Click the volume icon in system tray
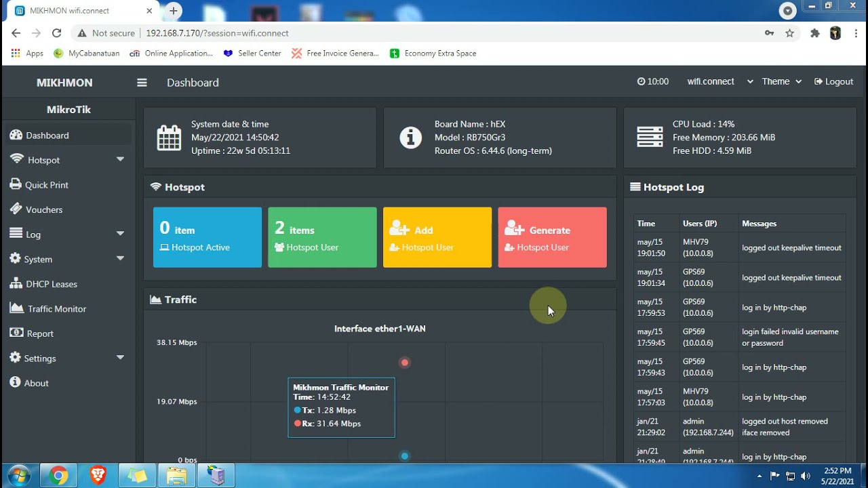The width and height of the screenshot is (868, 488). pyautogui.click(x=806, y=476)
